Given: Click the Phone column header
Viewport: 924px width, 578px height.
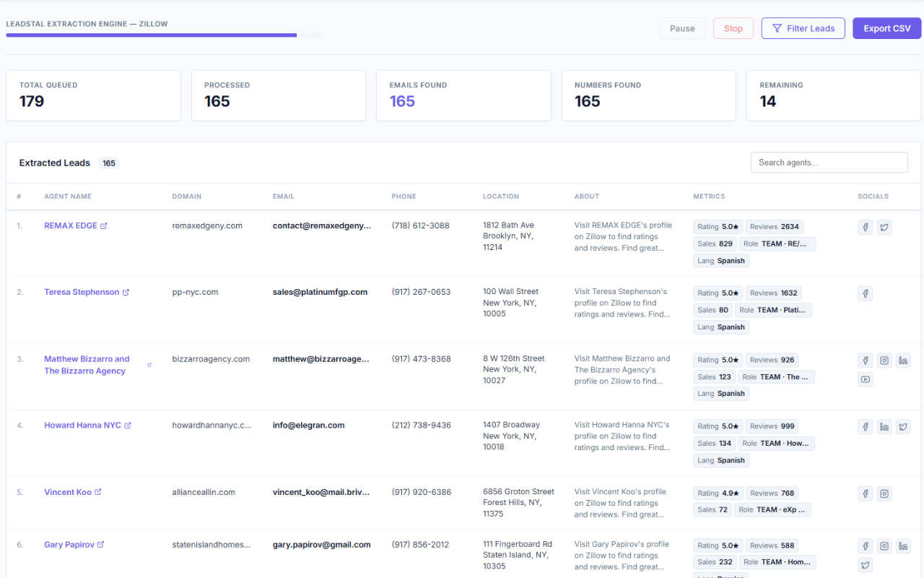Looking at the screenshot, I should [x=404, y=197].
